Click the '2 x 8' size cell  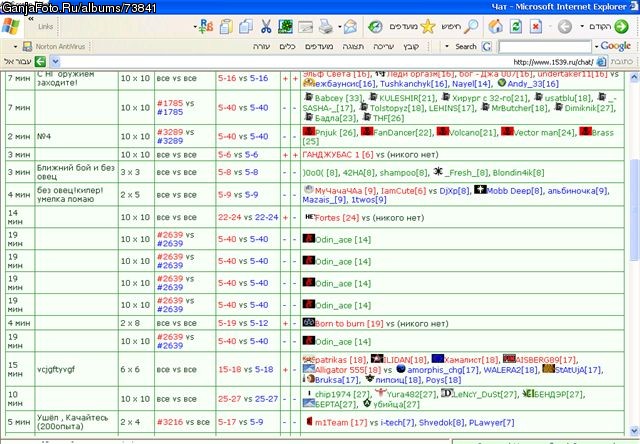coord(136,323)
